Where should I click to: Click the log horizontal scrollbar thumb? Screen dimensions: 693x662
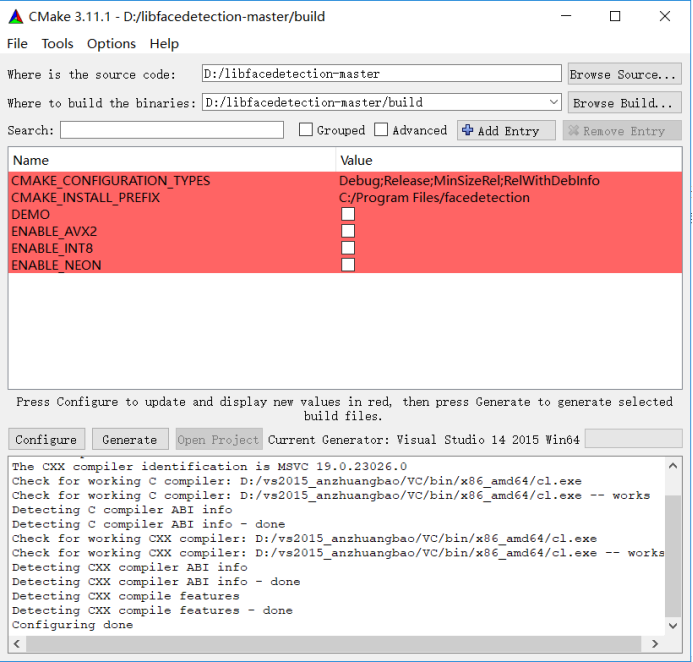coord(333,644)
